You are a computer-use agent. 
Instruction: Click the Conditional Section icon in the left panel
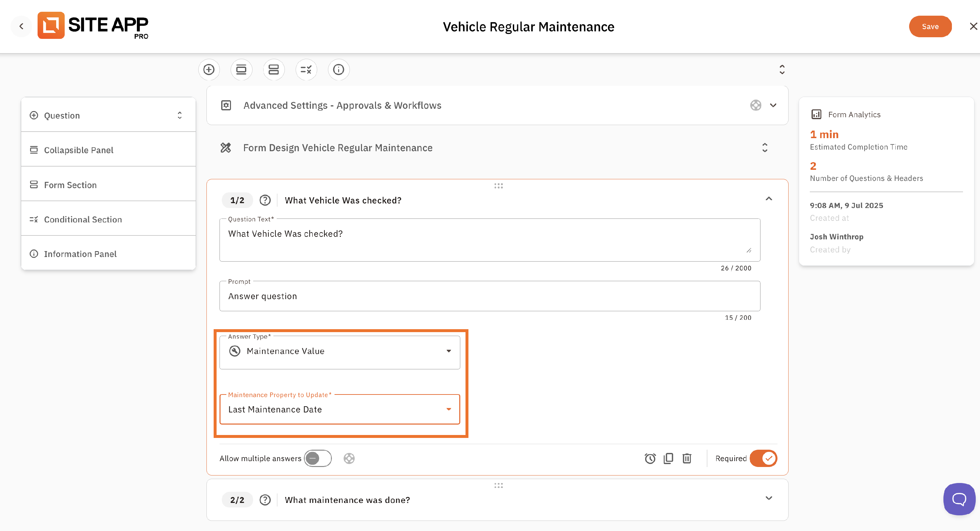tap(34, 219)
